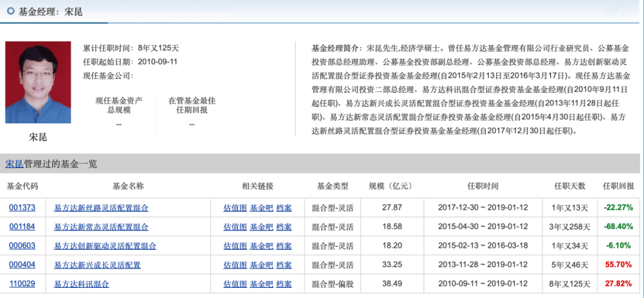Open fund code 001373 link
644x298 pixels.
point(21,208)
